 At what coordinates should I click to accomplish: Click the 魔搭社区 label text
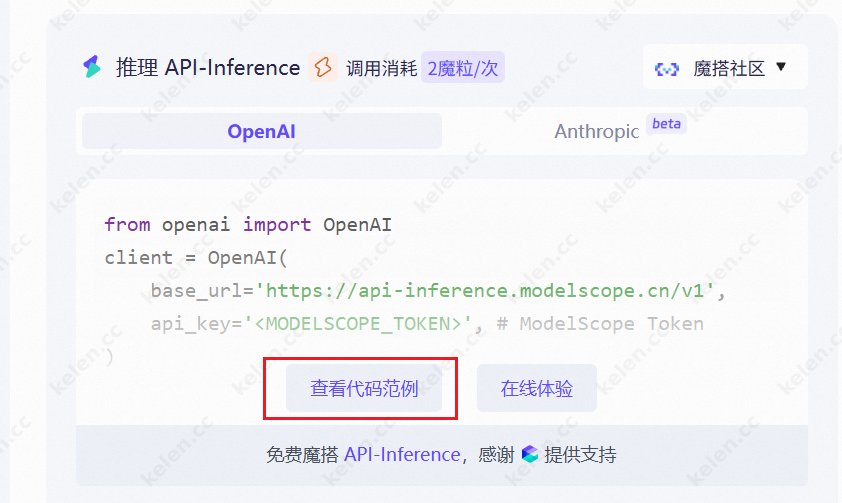click(729, 68)
